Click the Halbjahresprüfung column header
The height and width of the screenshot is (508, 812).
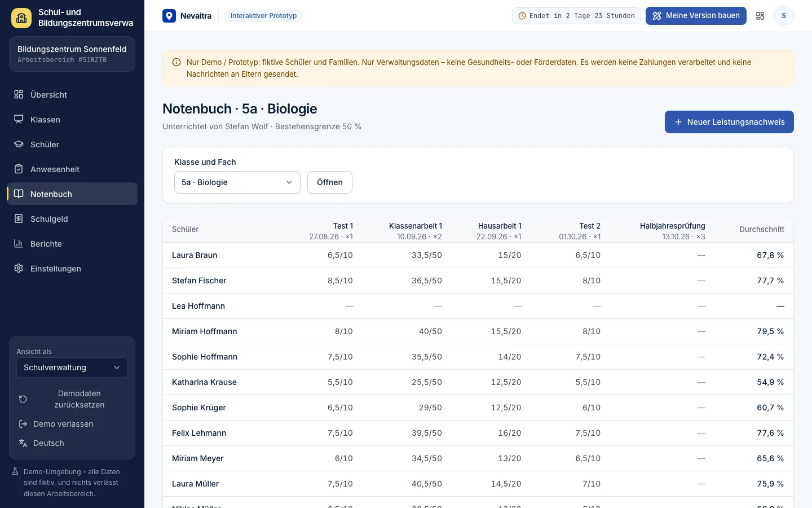pyautogui.click(x=672, y=226)
